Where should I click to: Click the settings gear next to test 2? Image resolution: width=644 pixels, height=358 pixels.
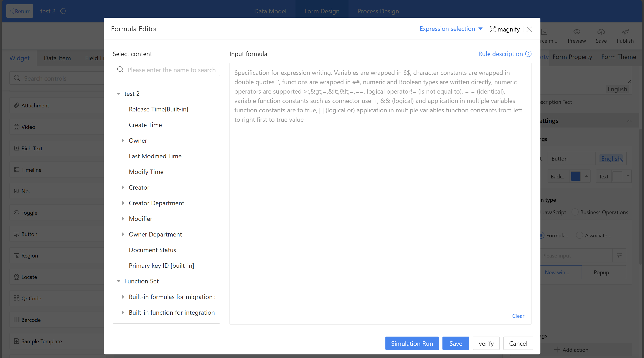click(63, 11)
